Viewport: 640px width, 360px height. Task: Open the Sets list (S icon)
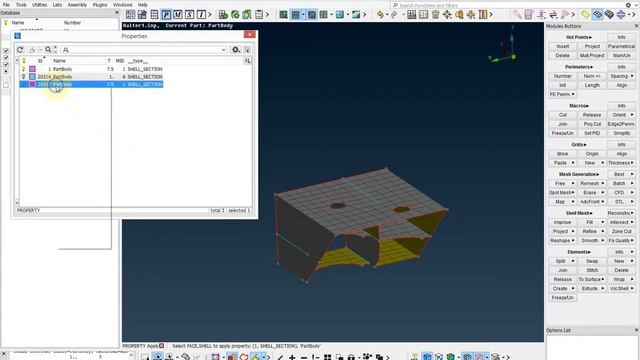(x=189, y=15)
